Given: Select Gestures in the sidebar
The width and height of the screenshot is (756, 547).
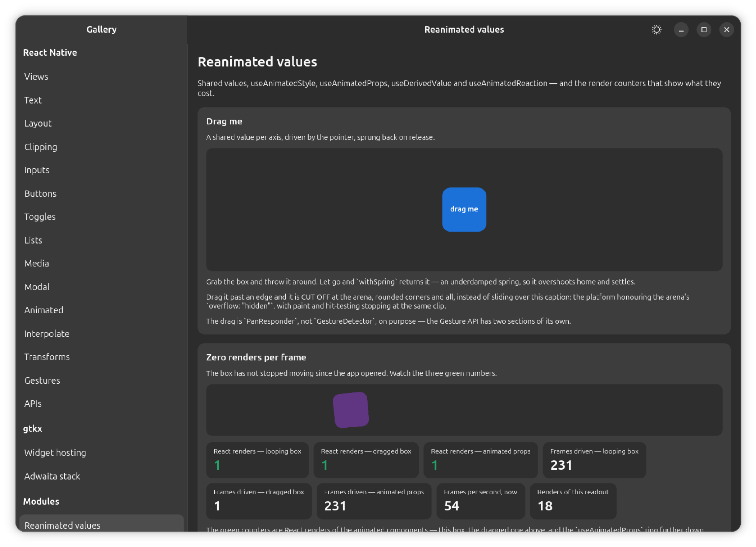Looking at the screenshot, I should [x=102, y=380].
